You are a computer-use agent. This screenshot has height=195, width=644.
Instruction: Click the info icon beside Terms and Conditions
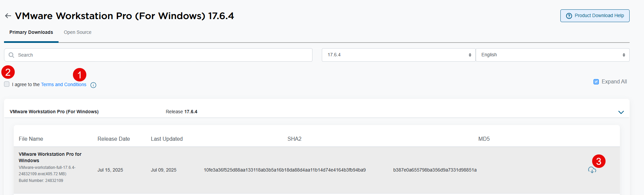(93, 85)
